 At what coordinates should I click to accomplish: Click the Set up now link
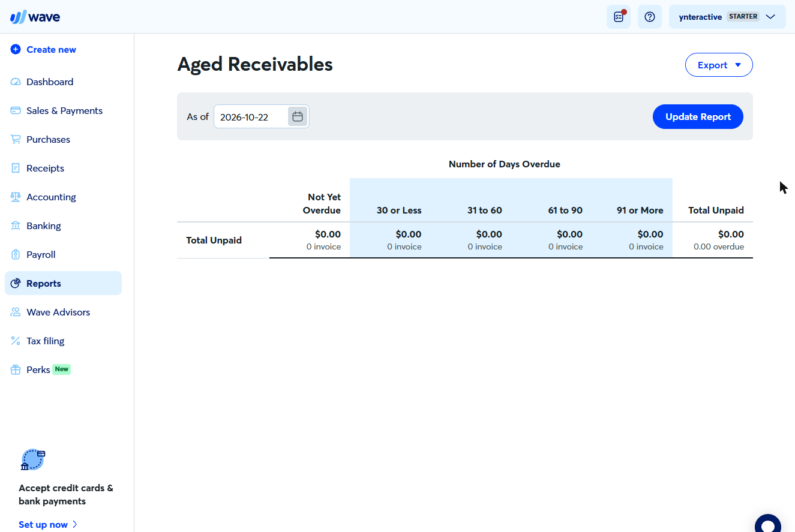click(x=48, y=525)
